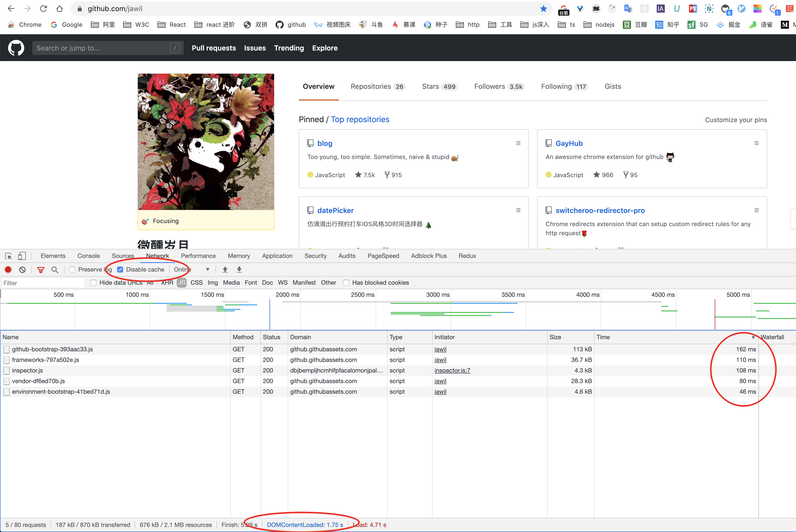This screenshot has height=532, width=796.
Task: Import HAR file with the upload arrow
Action: coord(225,270)
